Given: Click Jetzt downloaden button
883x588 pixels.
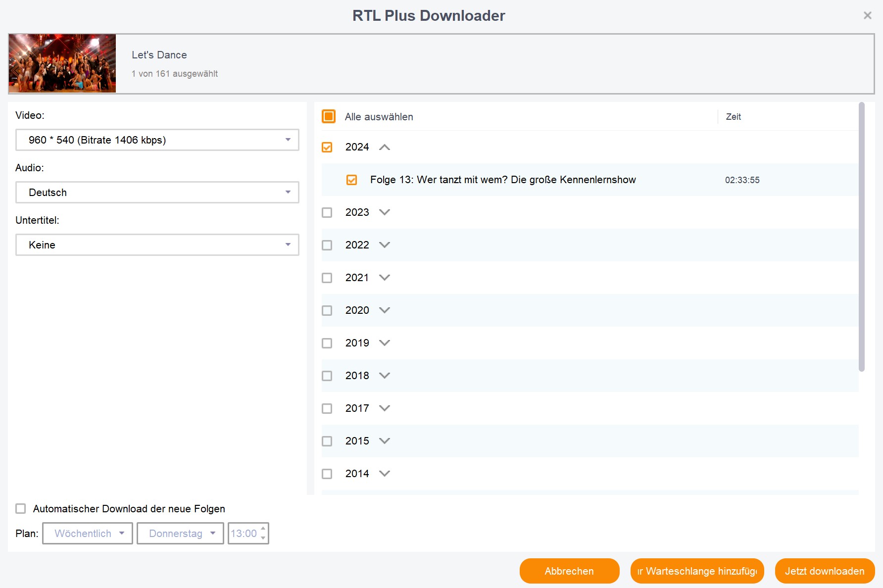Looking at the screenshot, I should point(825,571).
